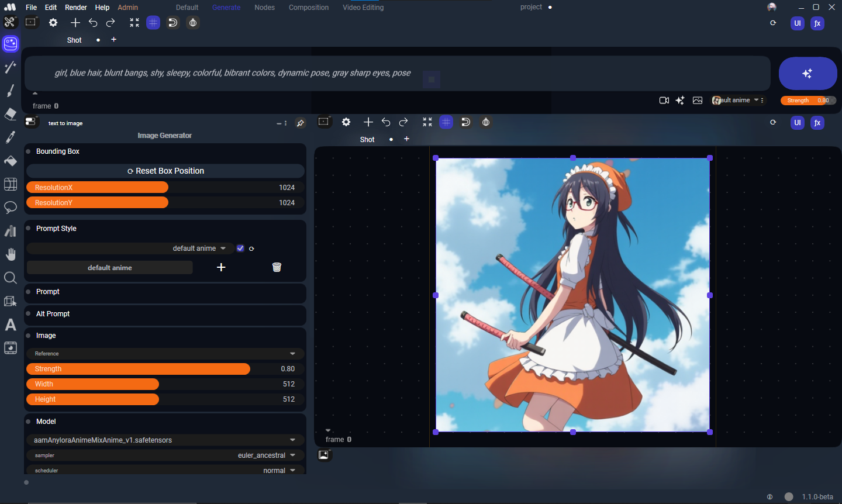Pick the paint bucket fill tool

coord(10,161)
